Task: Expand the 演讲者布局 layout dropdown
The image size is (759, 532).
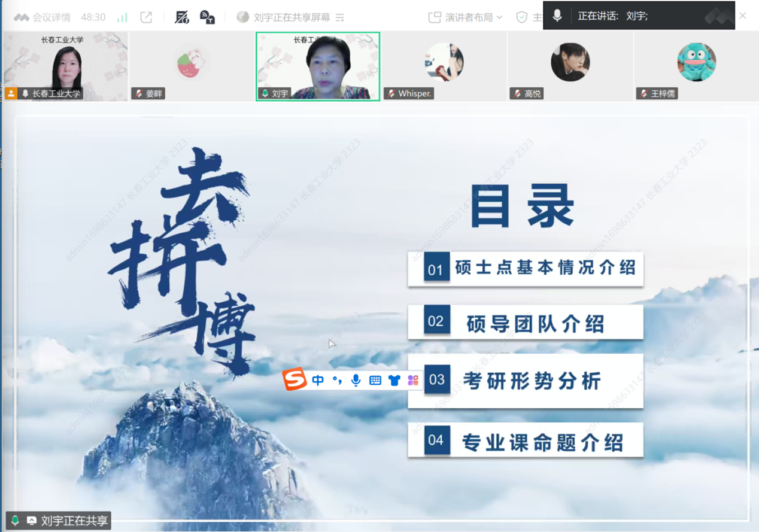Action: pos(466,17)
